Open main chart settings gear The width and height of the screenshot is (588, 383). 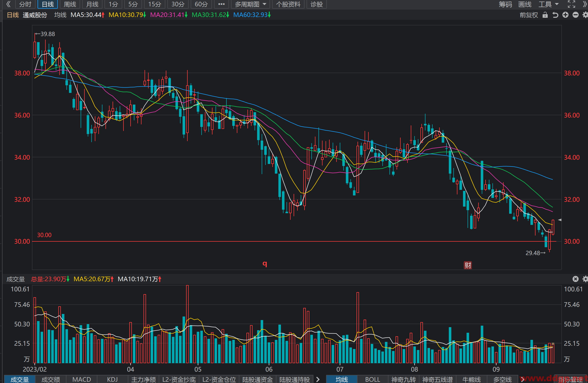(x=585, y=15)
